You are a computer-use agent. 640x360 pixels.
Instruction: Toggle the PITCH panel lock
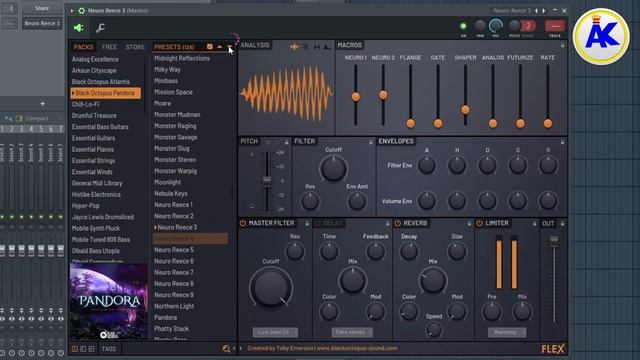[287, 142]
